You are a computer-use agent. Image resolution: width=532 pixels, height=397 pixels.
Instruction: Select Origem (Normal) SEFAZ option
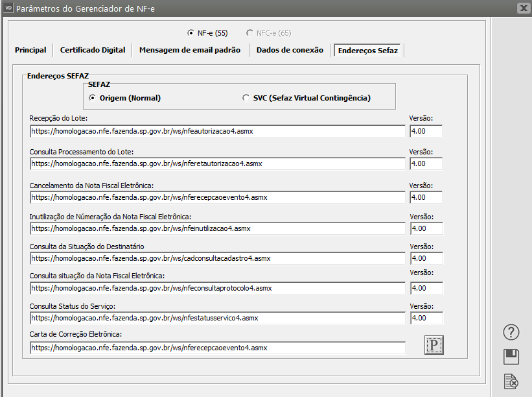(93, 98)
